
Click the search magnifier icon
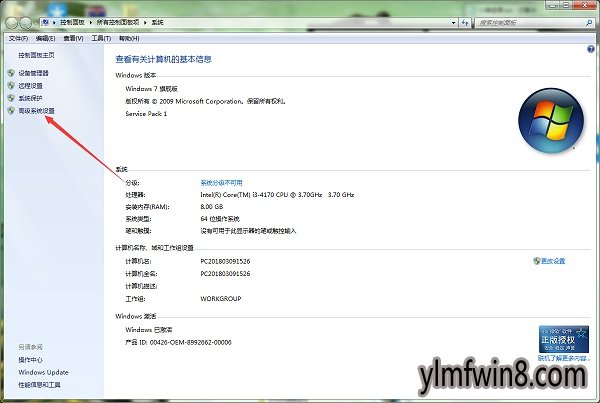coord(589,23)
